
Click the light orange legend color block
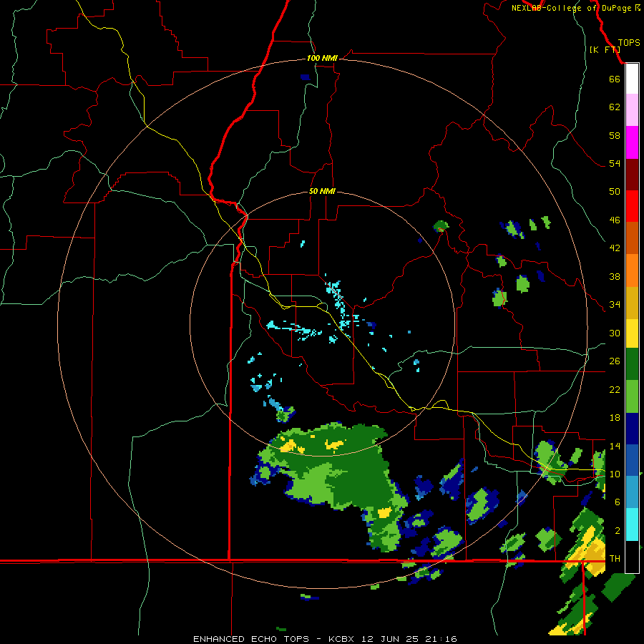click(632, 270)
